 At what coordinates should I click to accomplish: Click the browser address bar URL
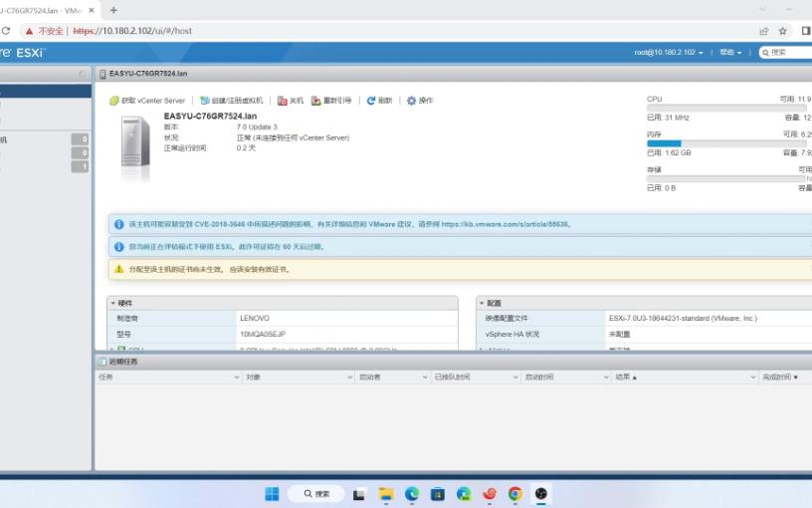click(132, 31)
